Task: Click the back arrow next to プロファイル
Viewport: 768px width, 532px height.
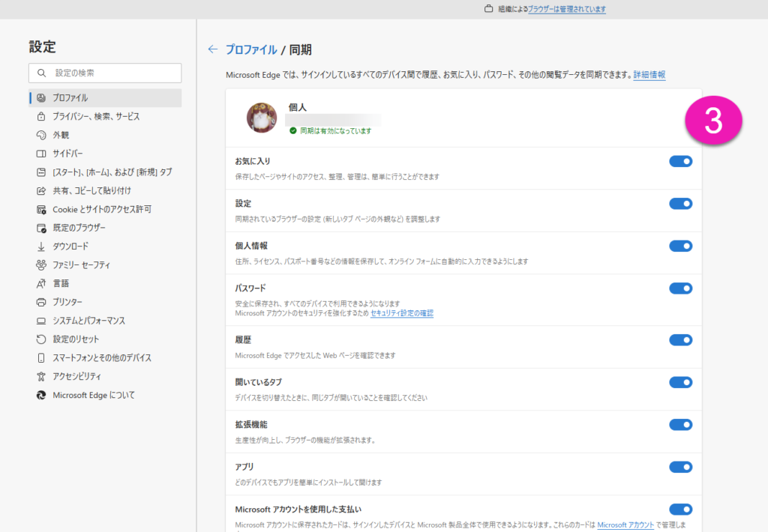Action: click(x=213, y=49)
